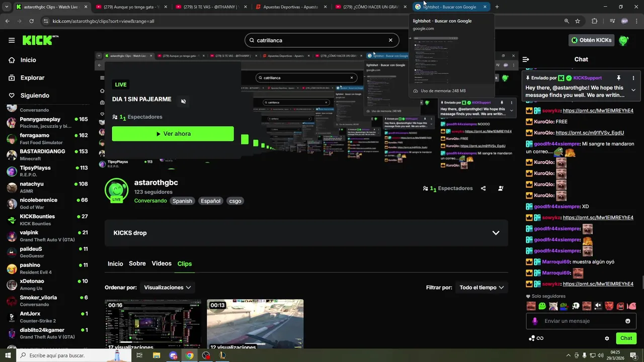Viewport: 644px width, 362px height.
Task: Click the Obtén KICKs button
Action: pos(592,40)
